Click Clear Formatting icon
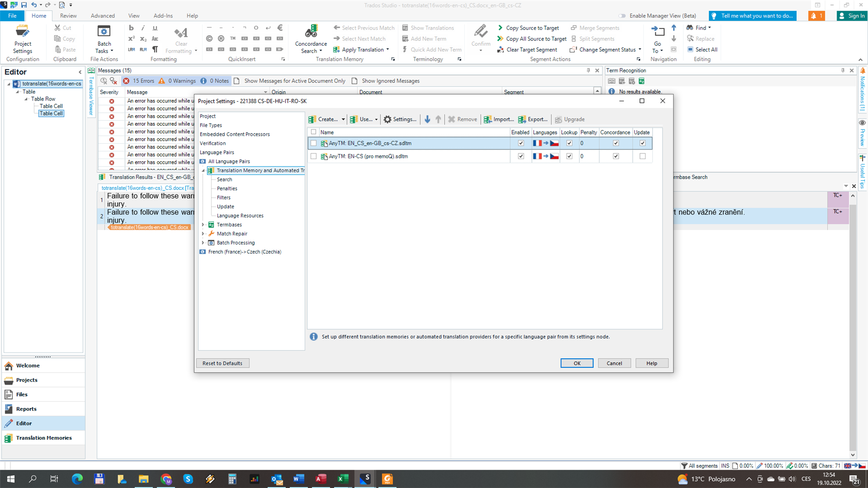868x488 pixels. click(181, 39)
